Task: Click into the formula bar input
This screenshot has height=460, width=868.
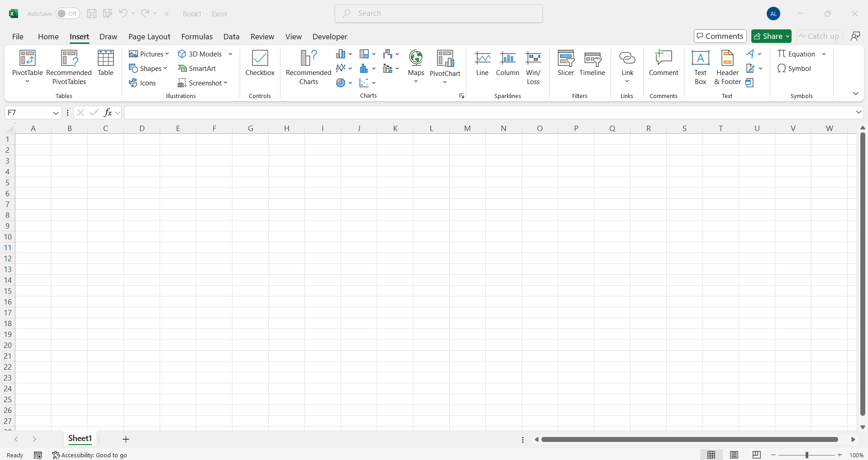Action: pyautogui.click(x=489, y=113)
